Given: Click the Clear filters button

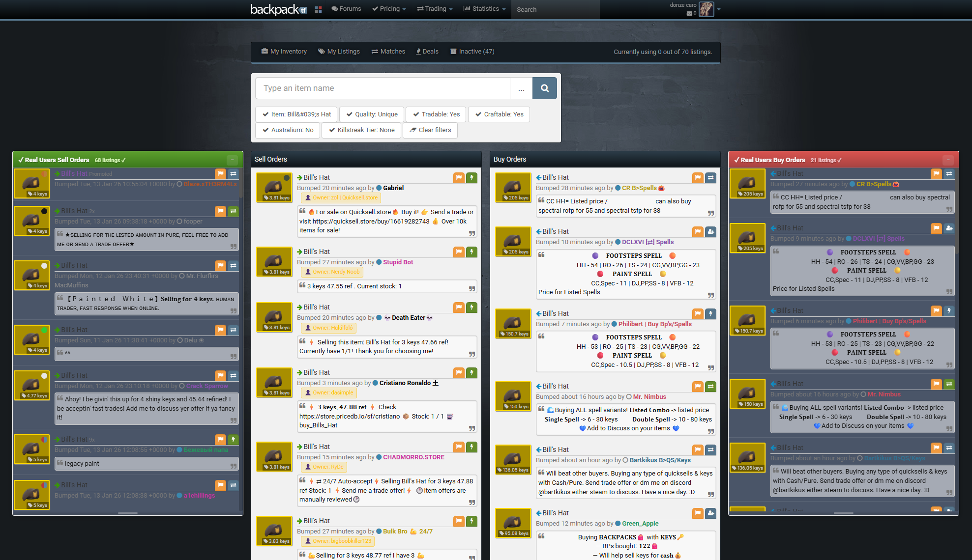Looking at the screenshot, I should 430,130.
